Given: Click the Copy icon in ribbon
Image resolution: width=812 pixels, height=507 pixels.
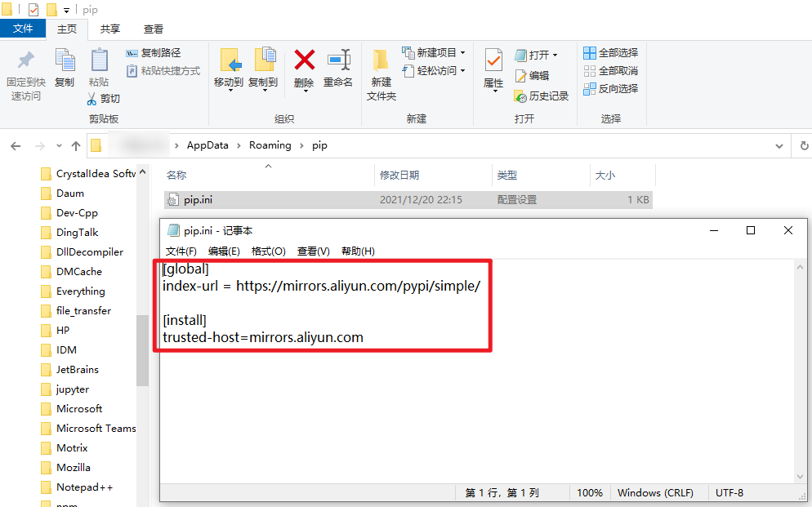Looking at the screenshot, I should coord(65,60).
